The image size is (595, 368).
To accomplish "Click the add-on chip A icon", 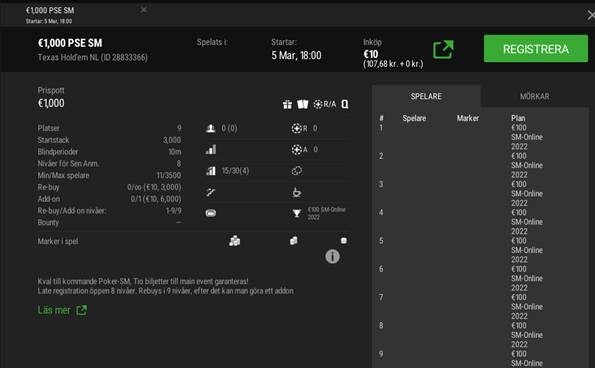I will (x=299, y=149).
